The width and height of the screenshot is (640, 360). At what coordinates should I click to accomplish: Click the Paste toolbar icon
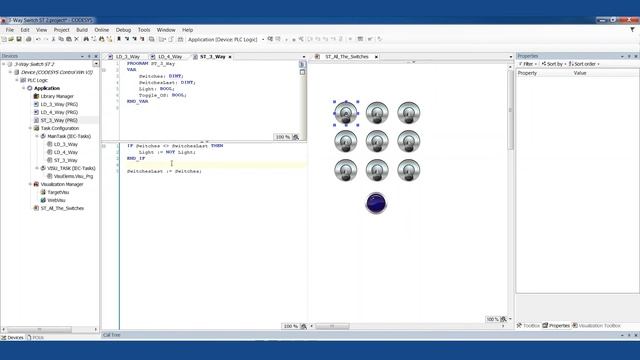(x=69, y=39)
